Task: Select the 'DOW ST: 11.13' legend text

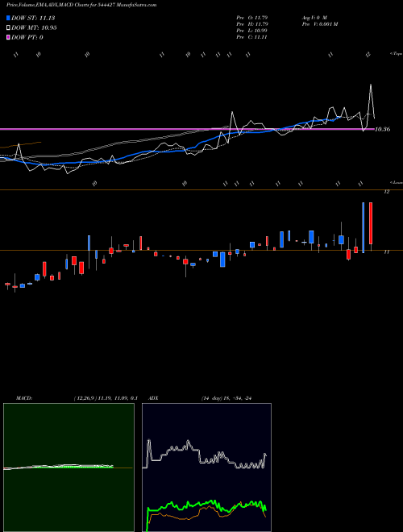Action: (33, 18)
